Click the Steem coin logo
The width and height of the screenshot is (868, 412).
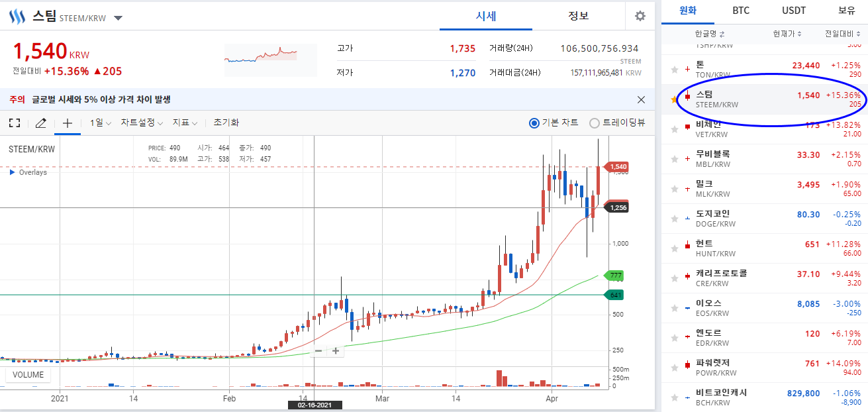click(x=16, y=17)
